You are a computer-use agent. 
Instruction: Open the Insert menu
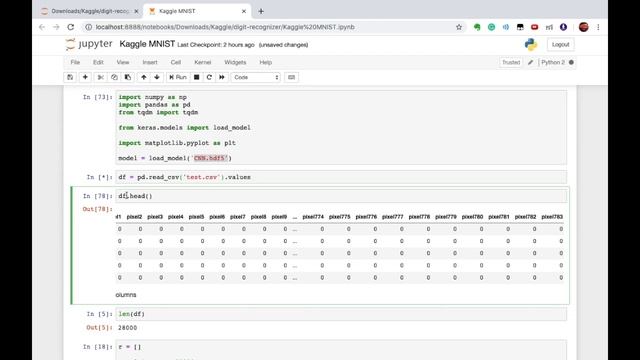(x=150, y=62)
